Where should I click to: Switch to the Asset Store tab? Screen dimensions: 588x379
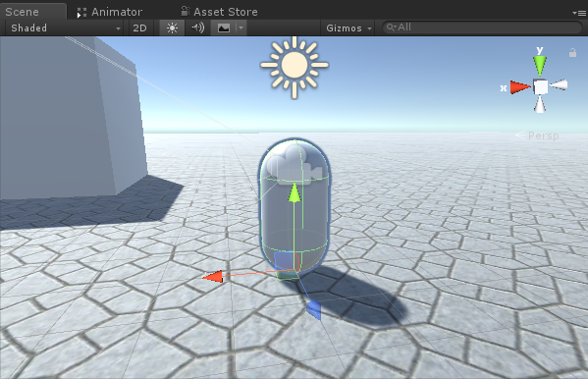pyautogui.click(x=219, y=12)
